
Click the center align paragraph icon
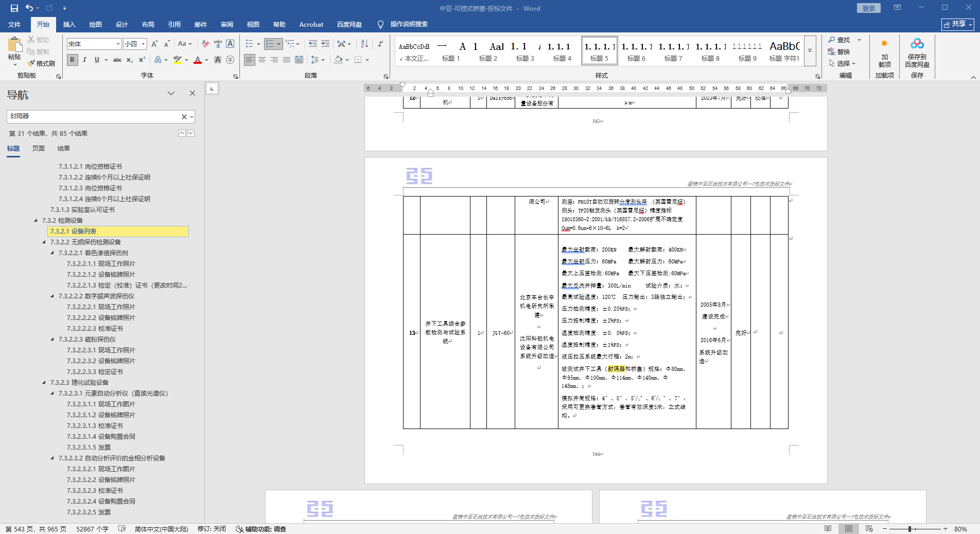(x=262, y=60)
